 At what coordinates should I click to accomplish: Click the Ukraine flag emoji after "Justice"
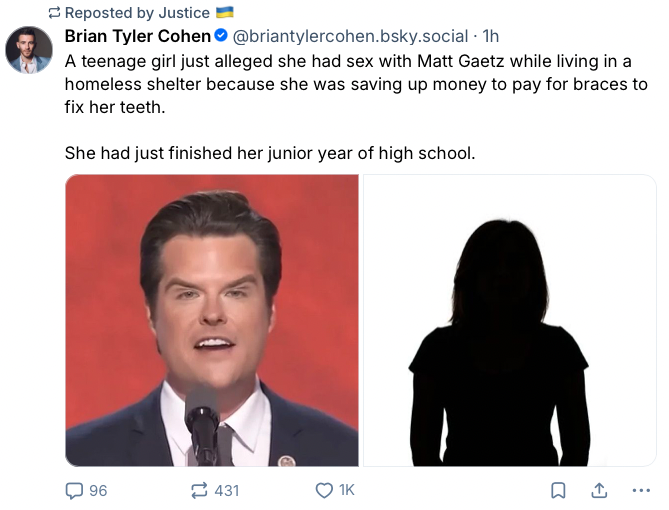tap(226, 13)
